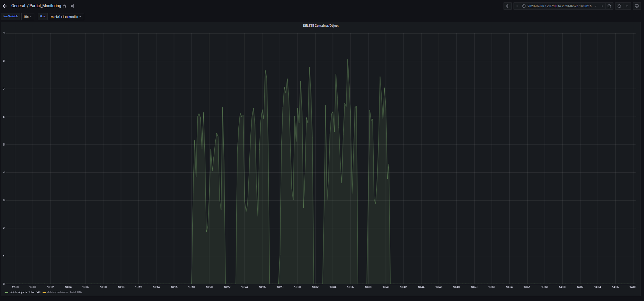Open the time range picker

click(x=559, y=6)
